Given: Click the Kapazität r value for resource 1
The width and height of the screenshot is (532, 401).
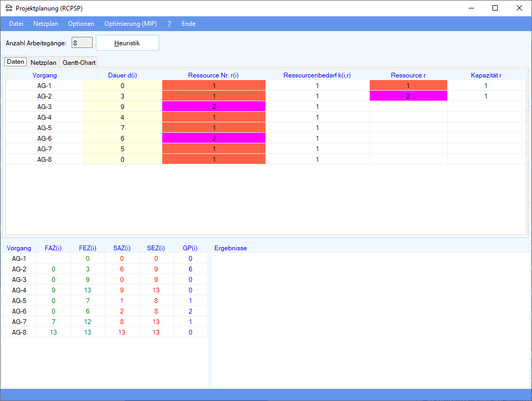Looking at the screenshot, I should (486, 85).
